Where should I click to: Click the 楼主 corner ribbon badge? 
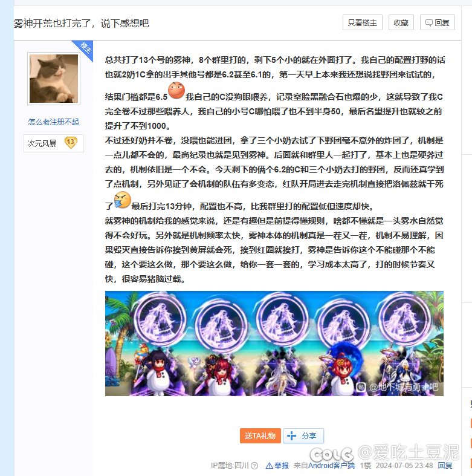84,49
